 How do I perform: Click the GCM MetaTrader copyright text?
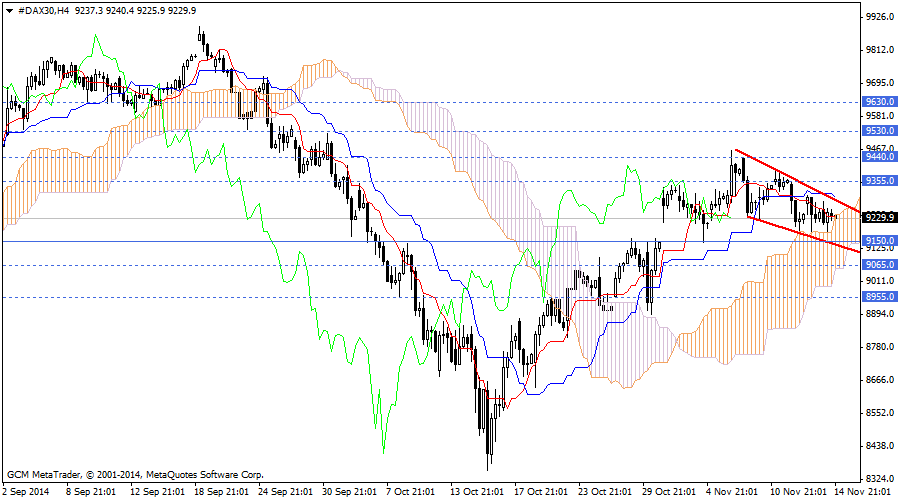click(135, 475)
